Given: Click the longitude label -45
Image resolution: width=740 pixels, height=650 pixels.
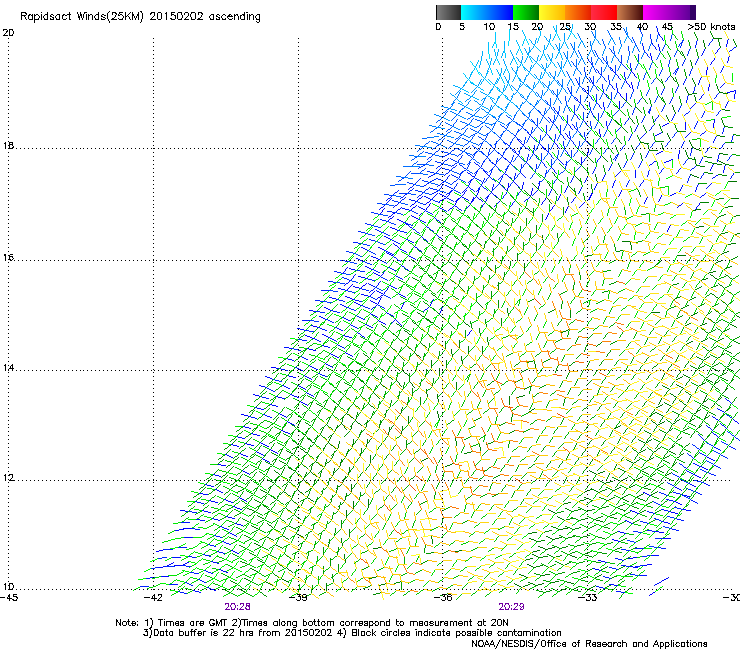Looking at the screenshot, I should [x=9, y=598].
